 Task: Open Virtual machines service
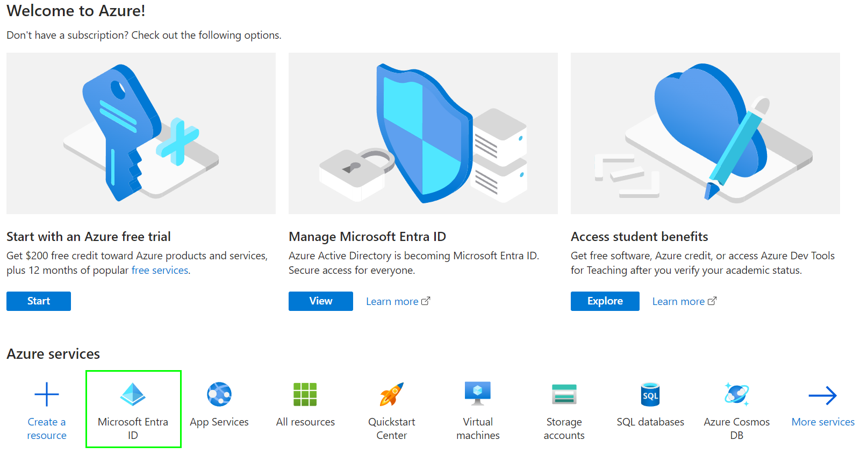tap(477, 394)
